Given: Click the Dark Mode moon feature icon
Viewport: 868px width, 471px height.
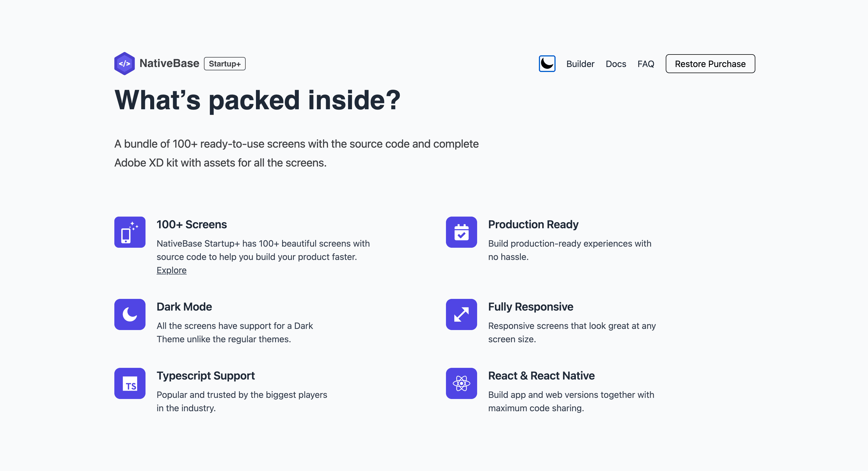Looking at the screenshot, I should 130,314.
